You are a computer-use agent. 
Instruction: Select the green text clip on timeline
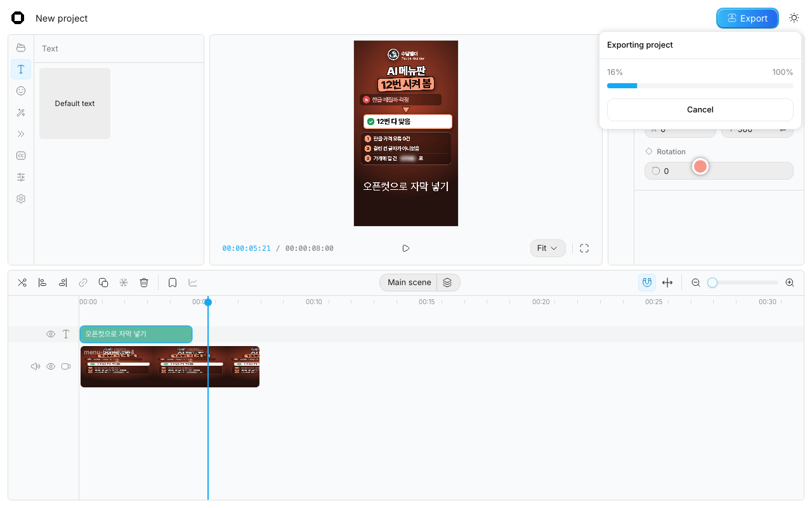click(136, 334)
